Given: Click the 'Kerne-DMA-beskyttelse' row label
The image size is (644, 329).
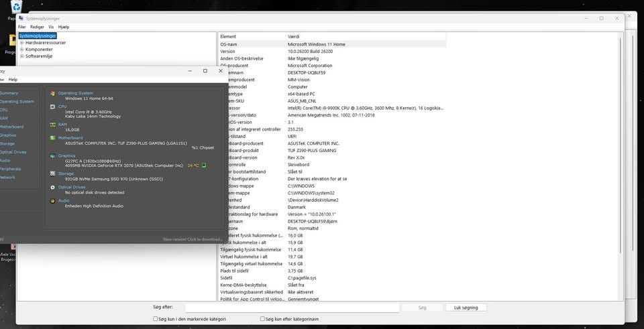Looking at the screenshot, I should pos(244,285).
